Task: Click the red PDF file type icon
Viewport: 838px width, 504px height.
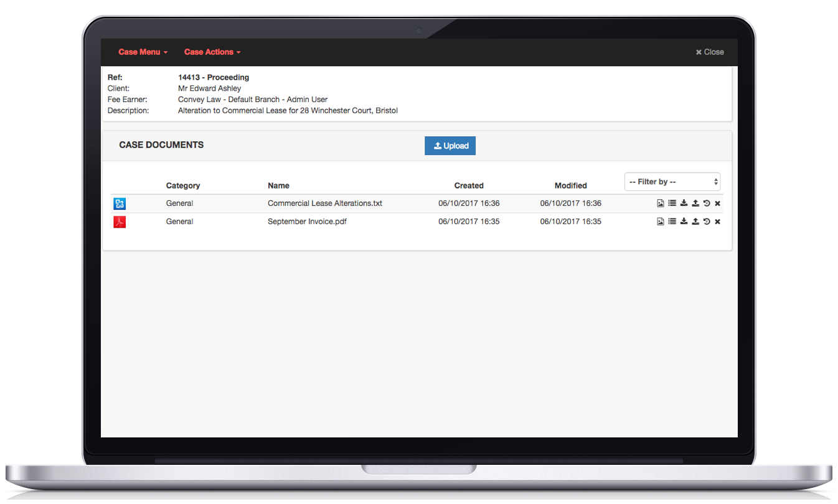Action: (120, 222)
